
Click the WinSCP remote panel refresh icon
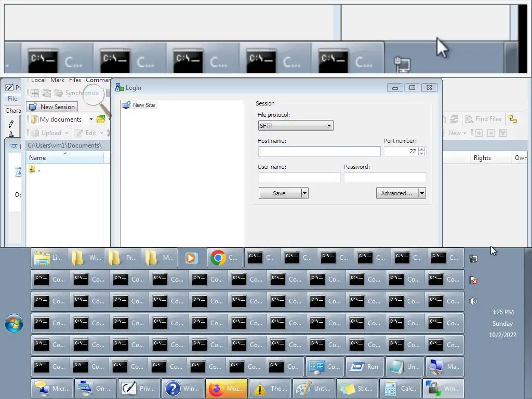454,119
